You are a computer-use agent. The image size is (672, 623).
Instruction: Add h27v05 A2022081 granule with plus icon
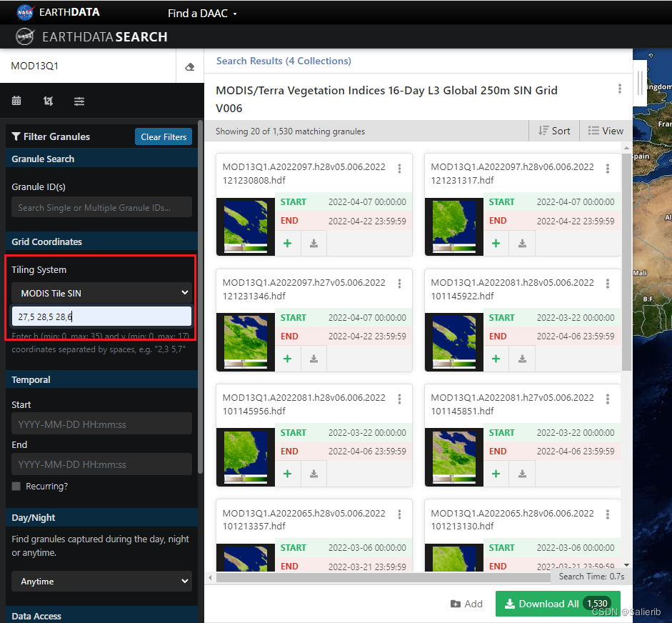(496, 474)
